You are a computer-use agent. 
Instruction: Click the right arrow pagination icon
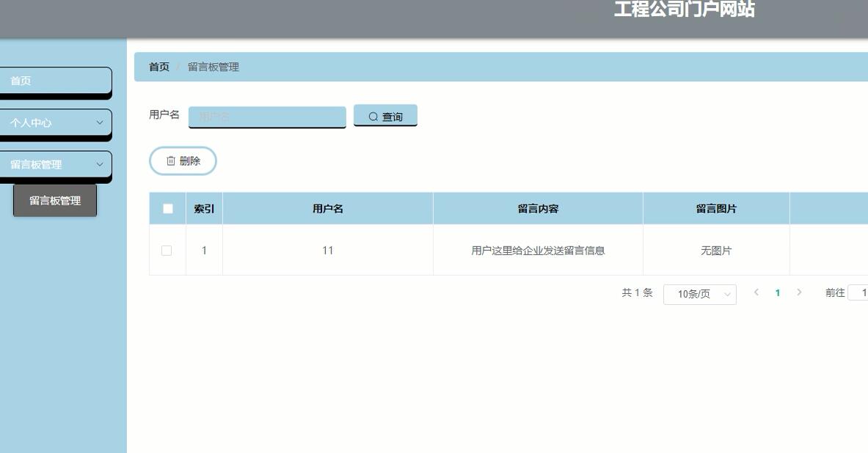point(798,292)
